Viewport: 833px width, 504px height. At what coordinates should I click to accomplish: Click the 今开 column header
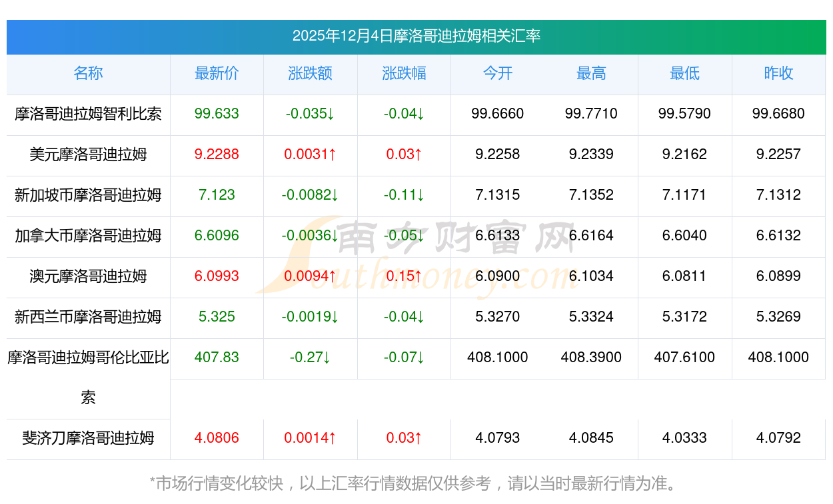(497, 73)
